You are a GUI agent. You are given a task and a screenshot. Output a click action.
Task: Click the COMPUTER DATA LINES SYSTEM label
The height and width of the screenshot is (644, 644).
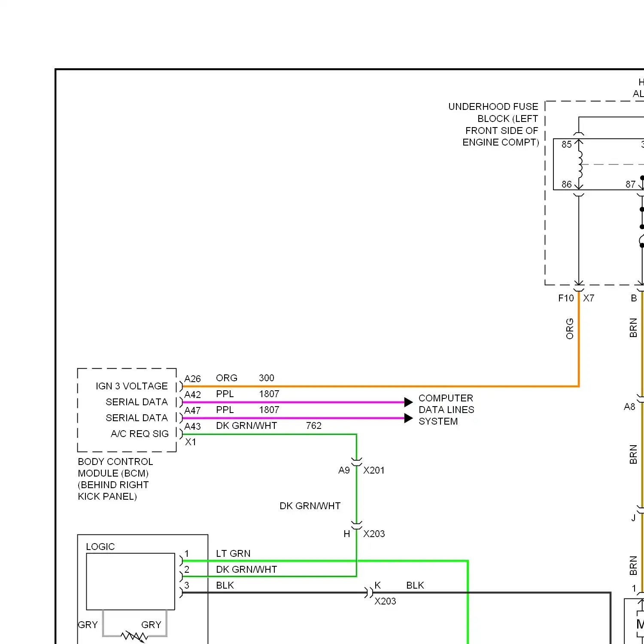tap(446, 410)
